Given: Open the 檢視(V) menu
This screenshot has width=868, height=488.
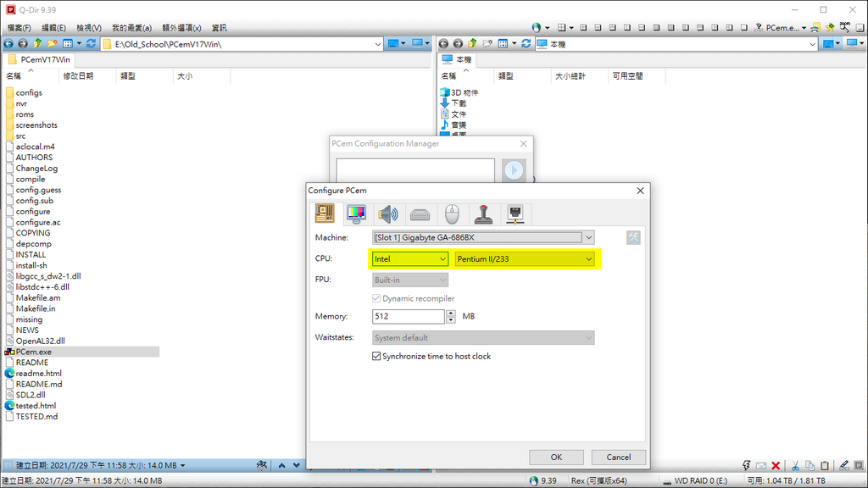Looking at the screenshot, I should click(88, 28).
